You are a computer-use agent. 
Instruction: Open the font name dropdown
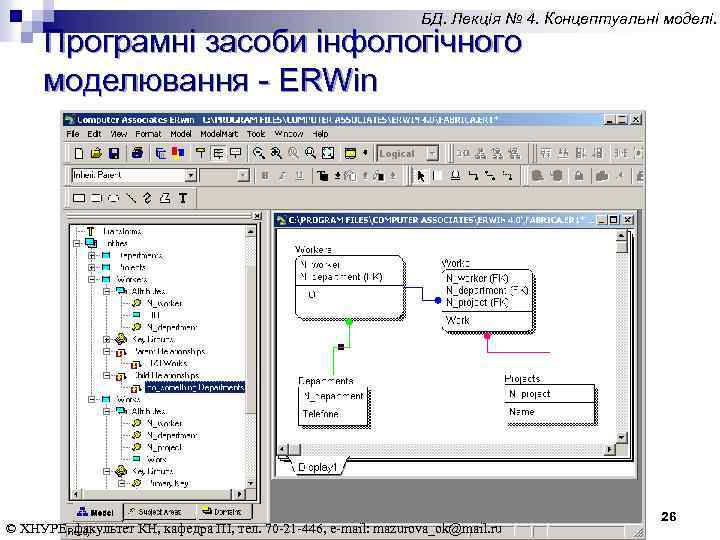tap(191, 175)
